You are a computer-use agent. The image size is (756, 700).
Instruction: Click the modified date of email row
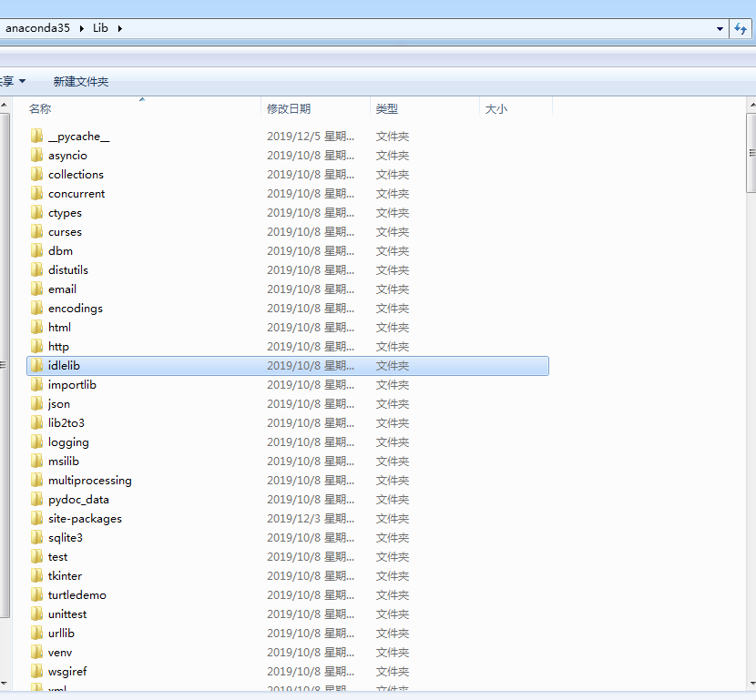click(311, 289)
